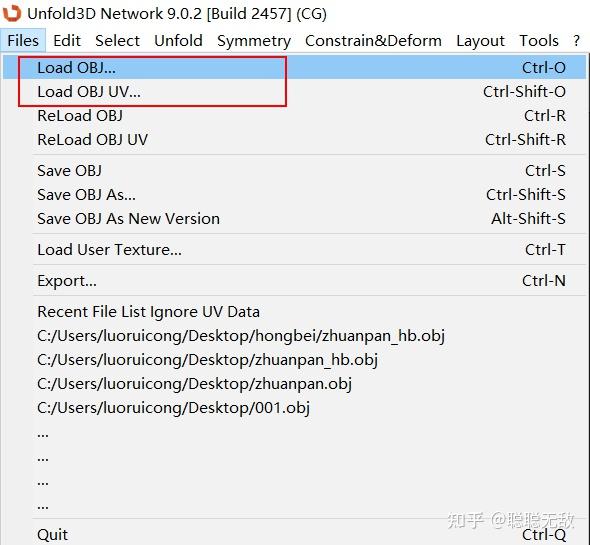Open the Tools menu
This screenshot has height=545, width=590.
(x=539, y=41)
